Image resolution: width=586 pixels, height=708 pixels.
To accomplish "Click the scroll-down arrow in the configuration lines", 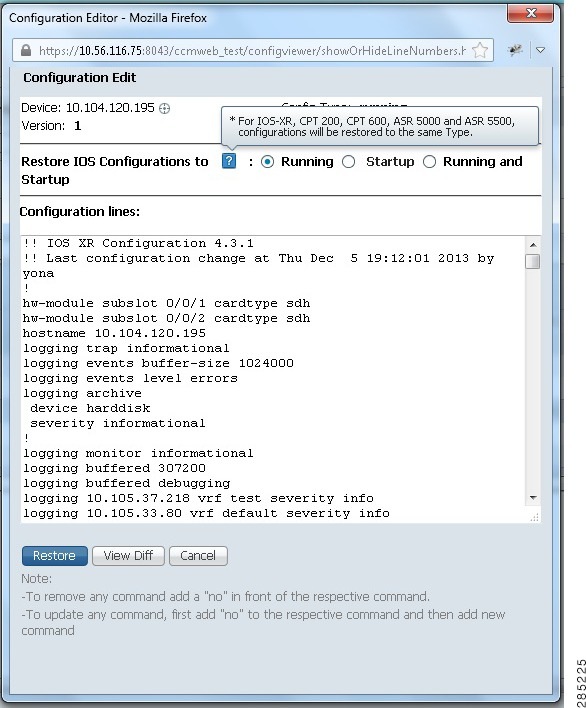I will coord(533,498).
